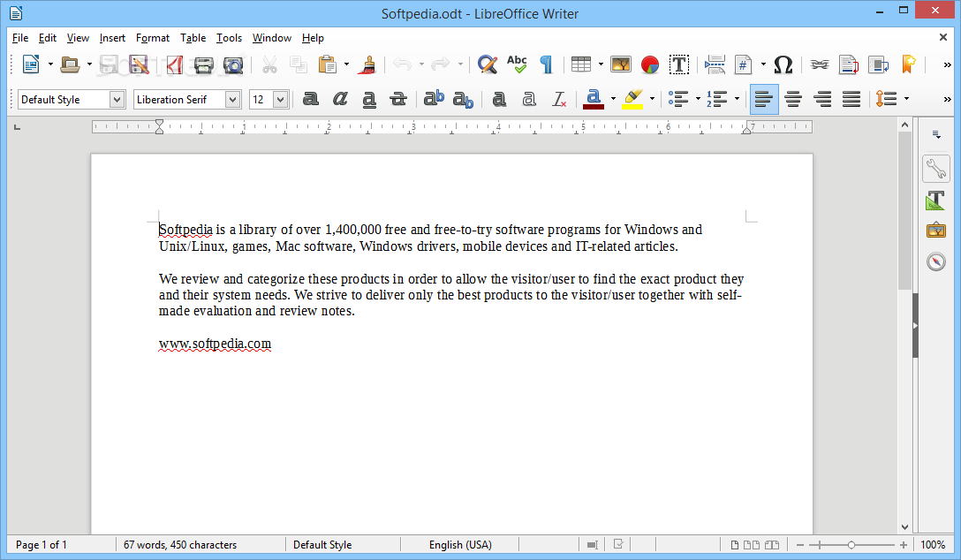Insert a text box with the T icon
This screenshot has height=560, width=961.
pos(679,64)
